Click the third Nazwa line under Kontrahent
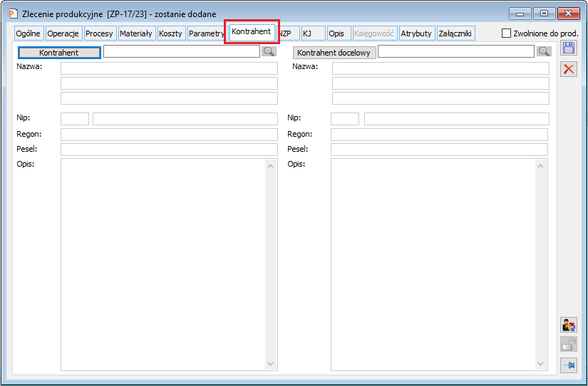Screen dimensions: 588x386 pos(169,98)
